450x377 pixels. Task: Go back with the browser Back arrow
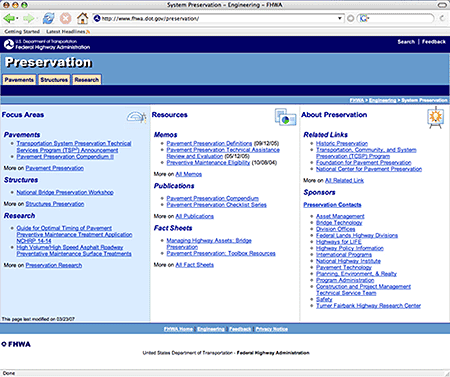coord(8,18)
